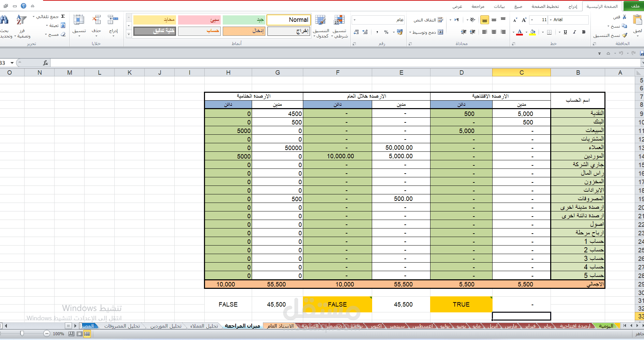This screenshot has height=340, width=644.
Task: Click the Delete cells (حذف) icon
Action: coord(97,20)
